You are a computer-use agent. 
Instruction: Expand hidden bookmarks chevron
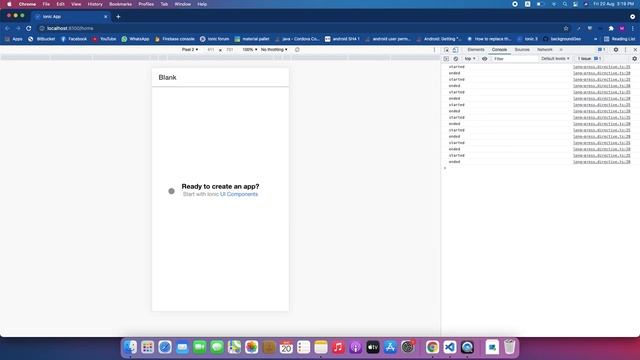click(x=596, y=39)
